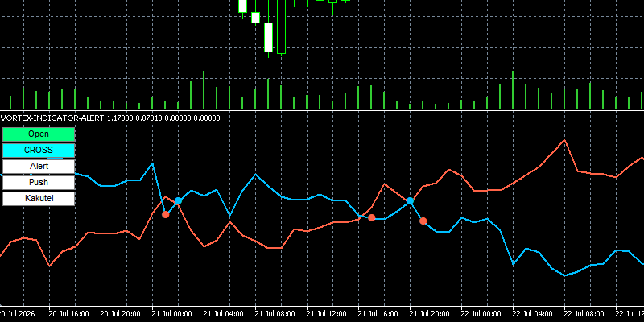Click the 21 Jul 12:00 time label
Image resolution: width=644 pixels, height=322 pixels.
pos(327,314)
